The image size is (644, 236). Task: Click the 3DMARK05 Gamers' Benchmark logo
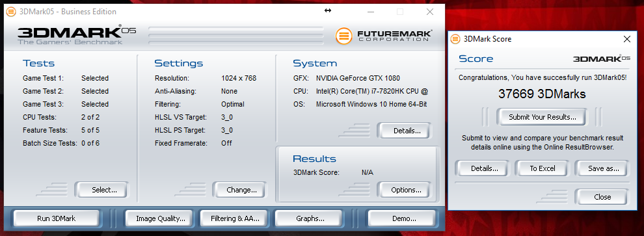pos(77,35)
